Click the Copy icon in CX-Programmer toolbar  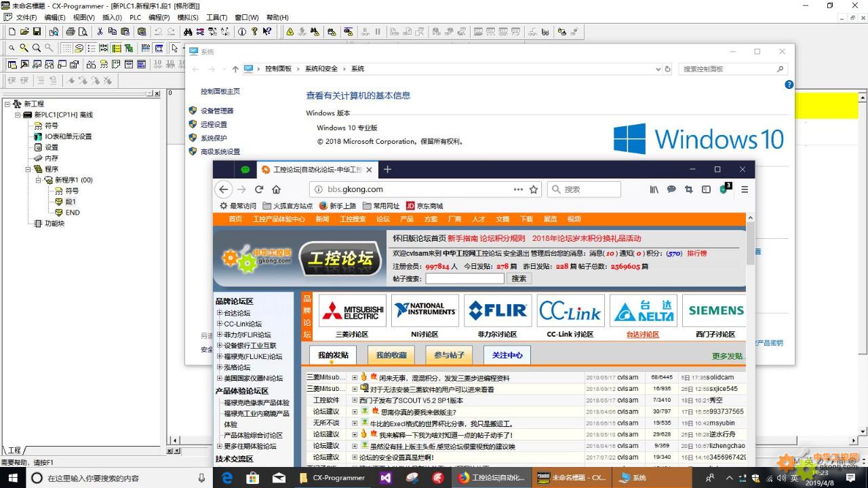[x=112, y=31]
